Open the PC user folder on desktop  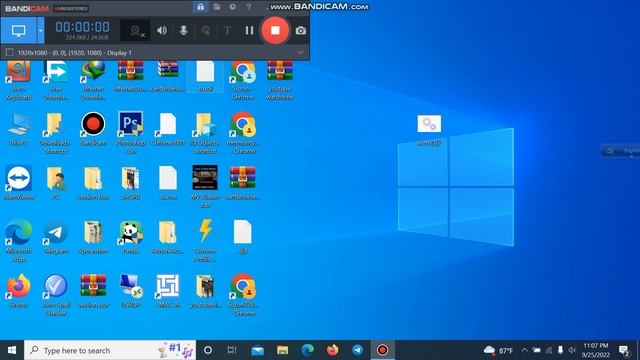click(56, 183)
